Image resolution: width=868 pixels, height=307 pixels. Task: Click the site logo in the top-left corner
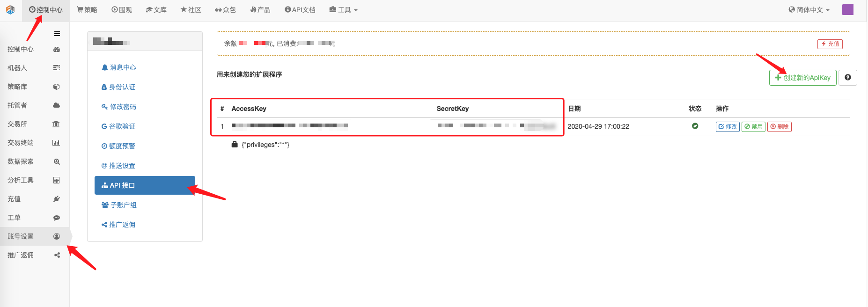(10, 9)
